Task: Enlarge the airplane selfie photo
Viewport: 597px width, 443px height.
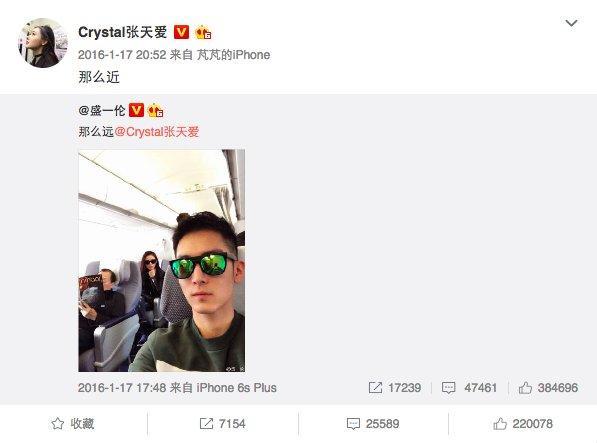Action: 162,261
